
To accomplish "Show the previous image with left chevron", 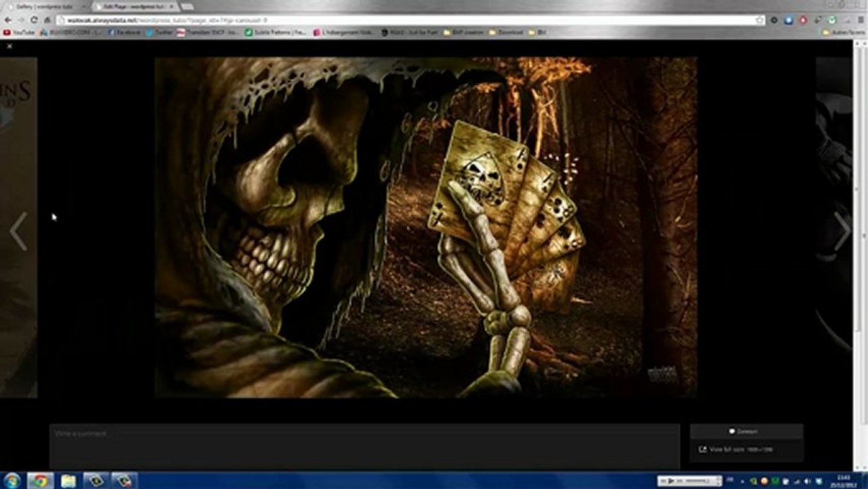I will 18,232.
